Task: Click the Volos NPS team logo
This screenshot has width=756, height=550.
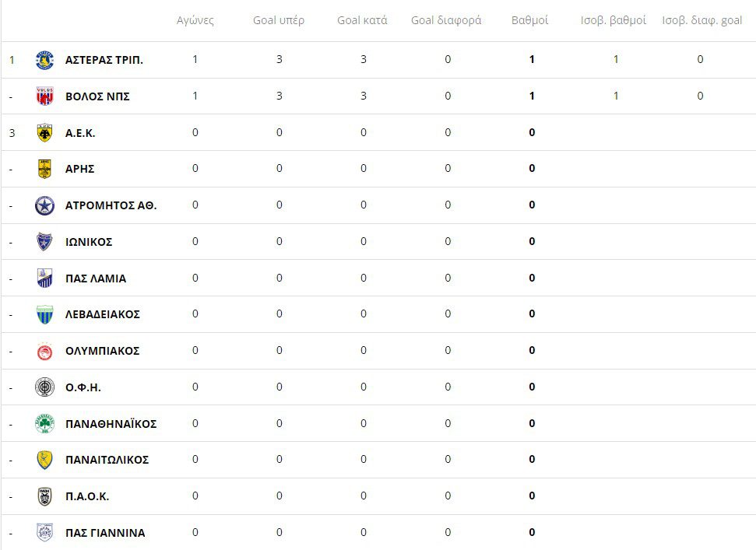Action: [44, 96]
